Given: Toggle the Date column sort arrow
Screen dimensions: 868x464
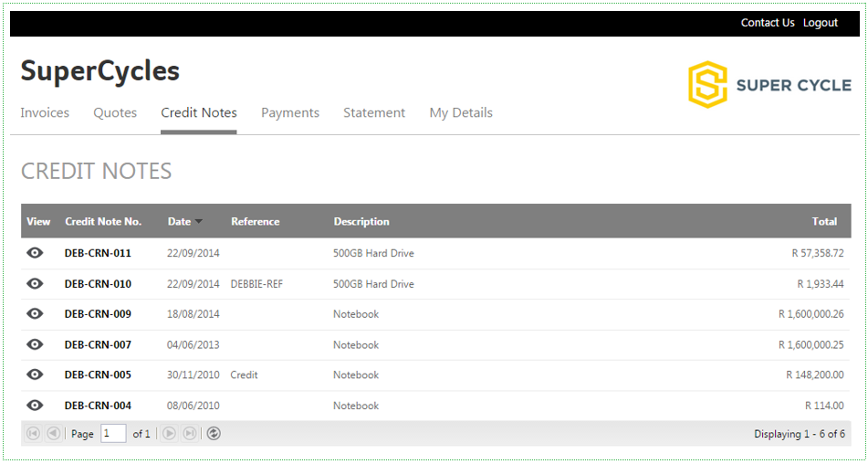Looking at the screenshot, I should 199,221.
